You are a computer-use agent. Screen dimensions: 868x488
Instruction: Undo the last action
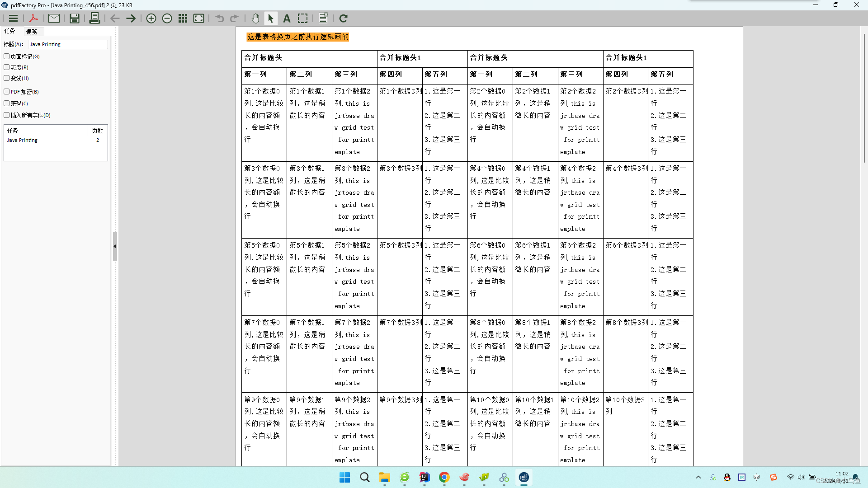(x=220, y=19)
